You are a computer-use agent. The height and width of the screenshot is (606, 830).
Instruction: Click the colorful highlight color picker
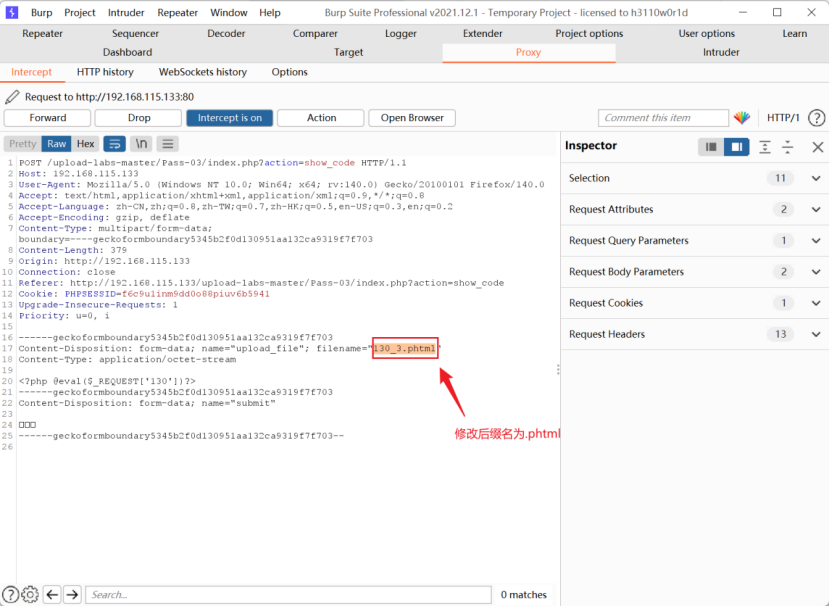pos(742,118)
